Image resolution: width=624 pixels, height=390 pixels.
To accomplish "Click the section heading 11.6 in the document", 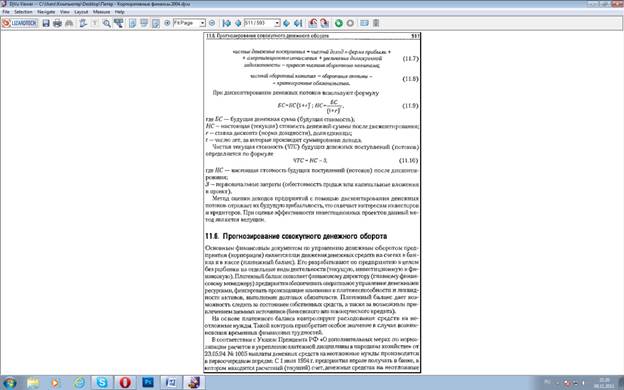I will pyautogui.click(x=296, y=236).
